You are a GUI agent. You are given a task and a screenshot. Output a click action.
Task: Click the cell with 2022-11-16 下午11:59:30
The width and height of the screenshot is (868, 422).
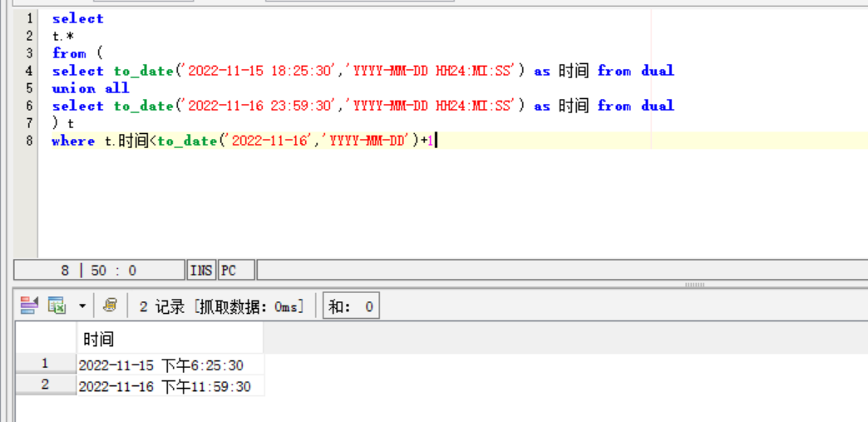tap(170, 386)
